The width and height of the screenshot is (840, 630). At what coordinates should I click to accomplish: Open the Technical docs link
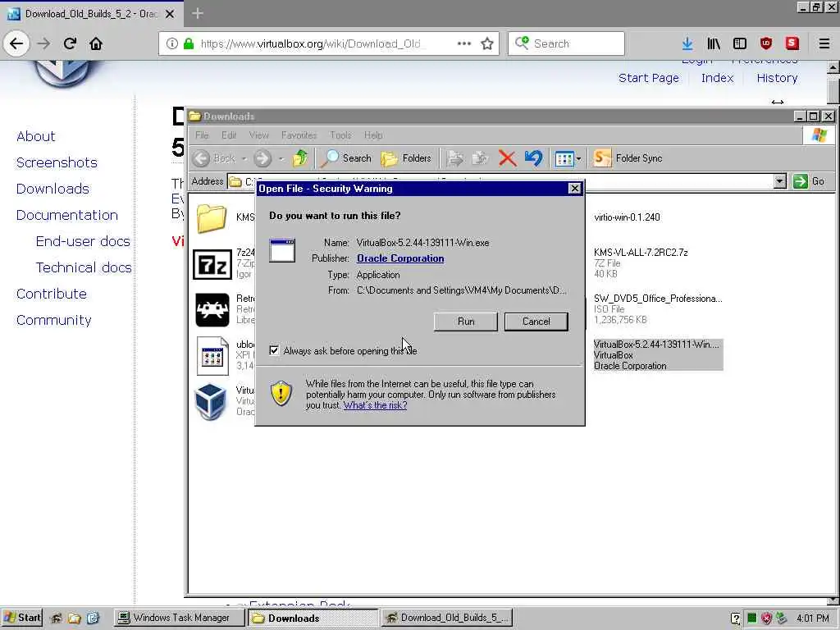pos(84,267)
